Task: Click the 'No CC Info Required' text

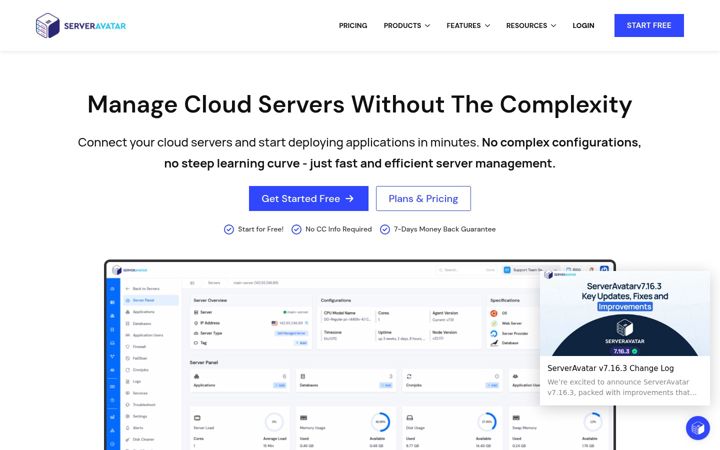Action: pos(338,229)
